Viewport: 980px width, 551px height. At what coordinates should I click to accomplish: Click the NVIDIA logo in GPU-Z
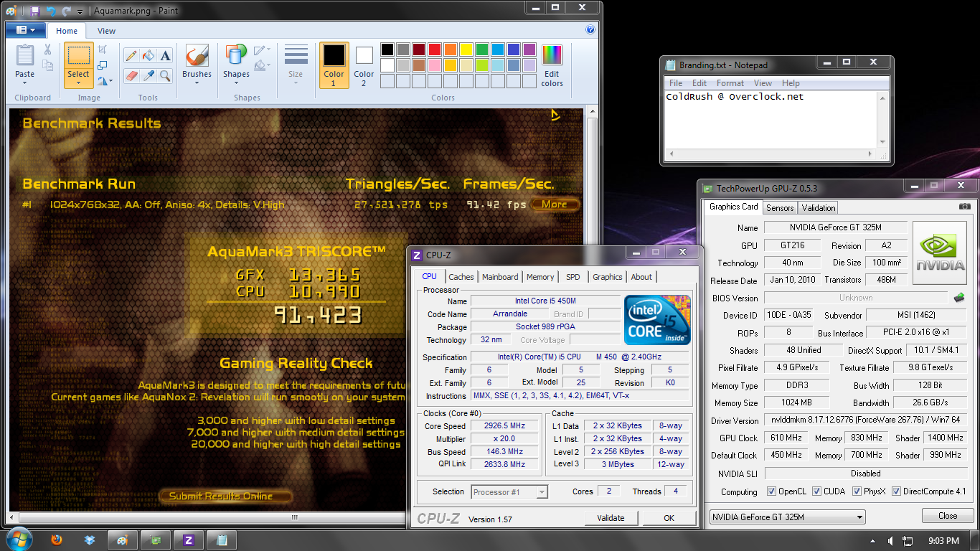(x=939, y=253)
